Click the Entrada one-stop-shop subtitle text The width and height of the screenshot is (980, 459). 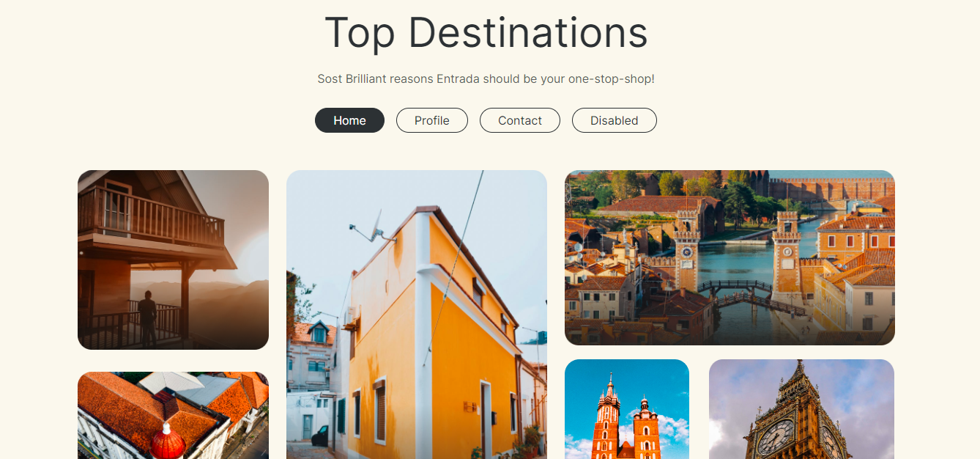click(x=486, y=78)
